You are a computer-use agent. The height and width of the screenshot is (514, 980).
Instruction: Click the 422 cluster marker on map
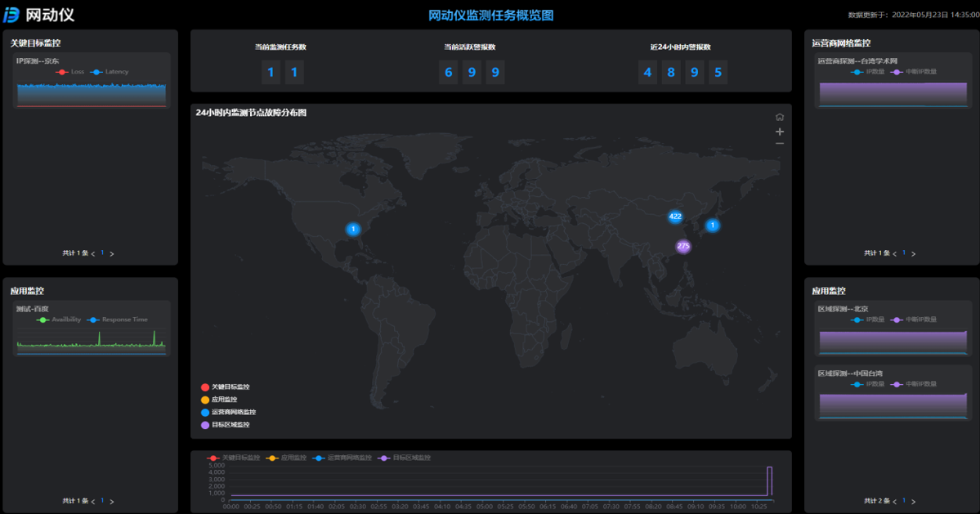pyautogui.click(x=675, y=217)
